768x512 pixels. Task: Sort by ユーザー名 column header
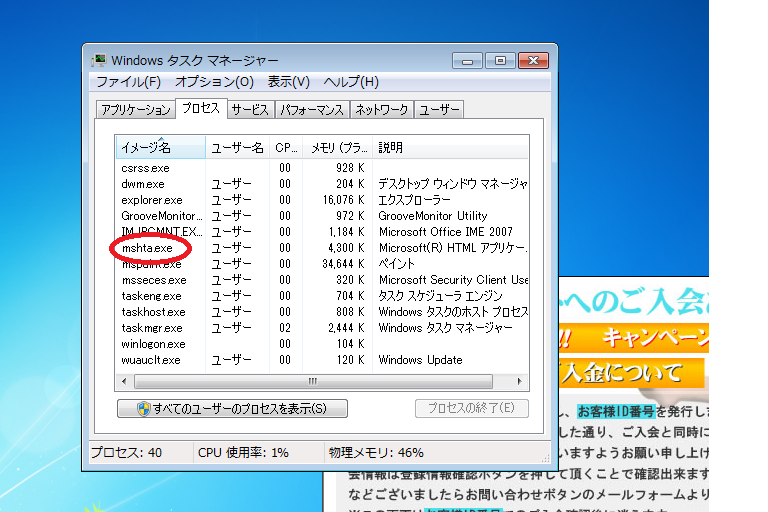coord(238,147)
